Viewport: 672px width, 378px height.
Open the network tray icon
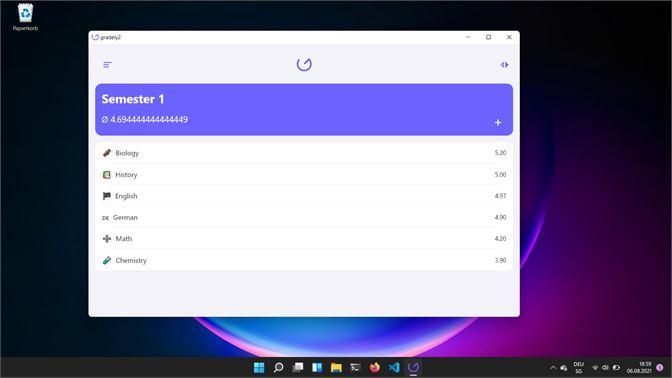tap(595, 368)
